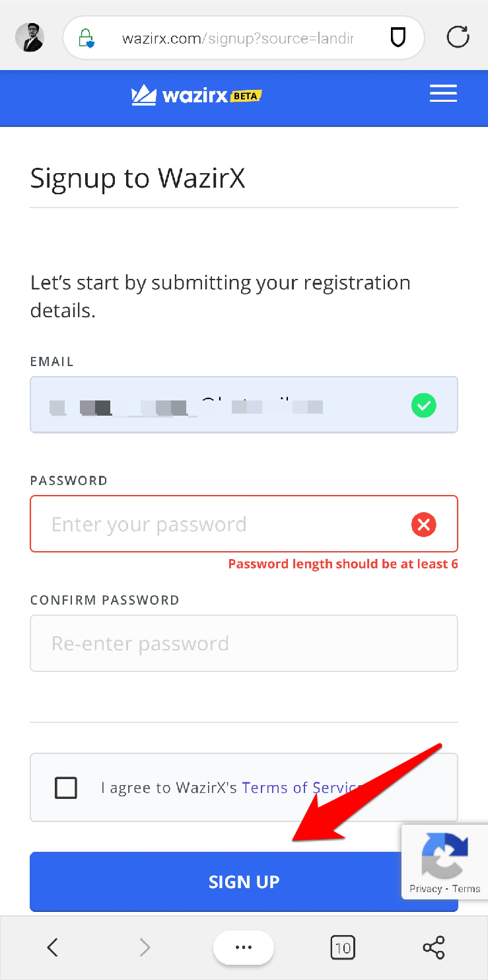Tap the shield icon in address bar
Screen dimensions: 488x980
pos(398,38)
